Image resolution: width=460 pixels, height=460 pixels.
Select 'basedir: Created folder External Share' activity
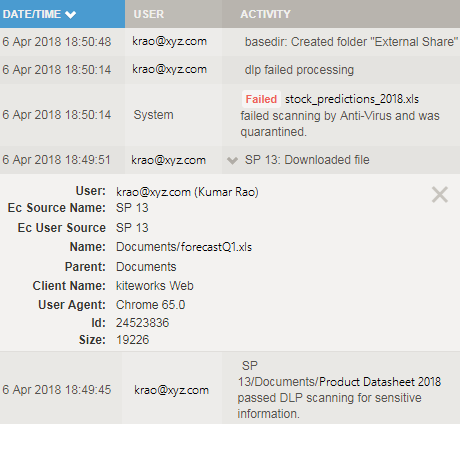coord(351,42)
